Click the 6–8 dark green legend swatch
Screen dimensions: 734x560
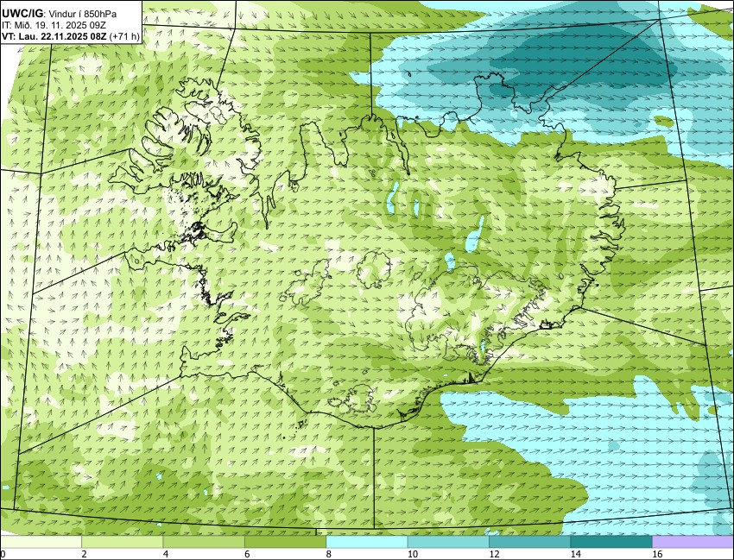286,542
